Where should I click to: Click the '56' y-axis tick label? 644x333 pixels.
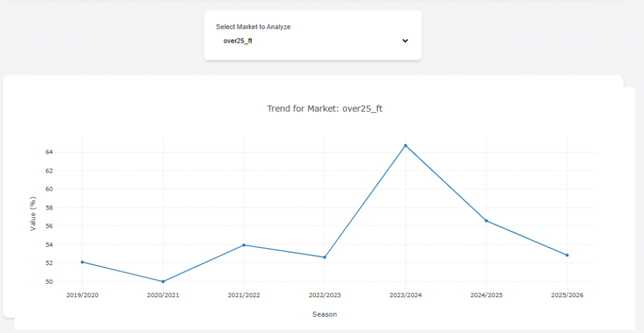pyautogui.click(x=49, y=226)
